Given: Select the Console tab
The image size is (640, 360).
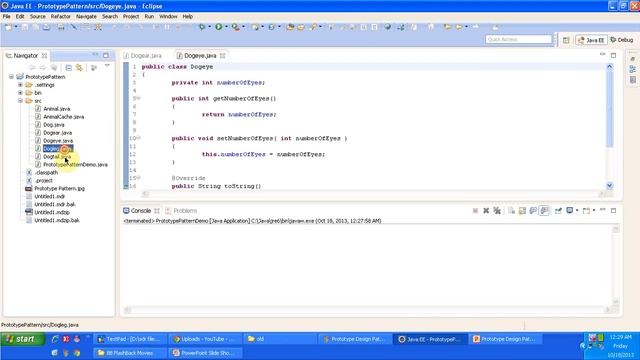Looking at the screenshot, I should tap(140, 211).
